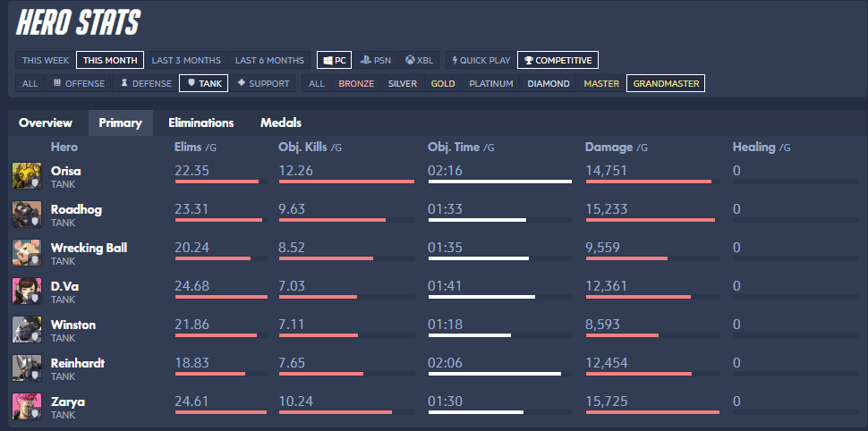The image size is (868, 431).
Task: Click Orisa's 12.26 objective kills value
Action: 295,171
